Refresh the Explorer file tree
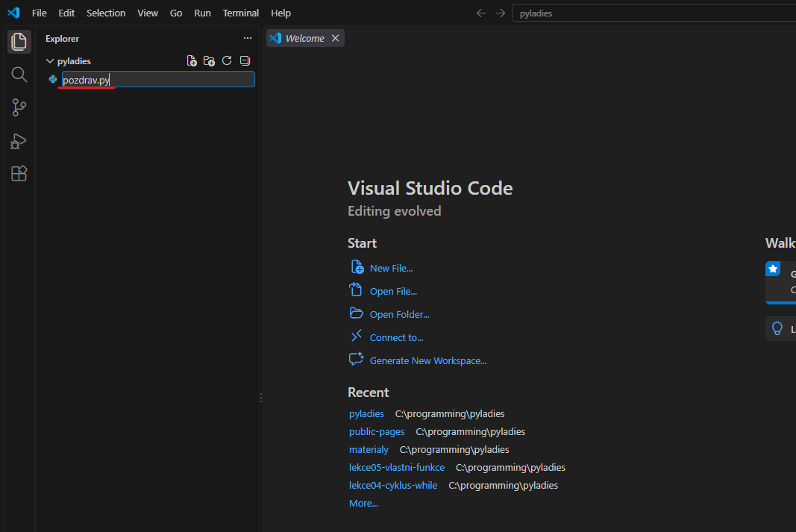Viewport: 796px width, 532px height. tap(227, 61)
